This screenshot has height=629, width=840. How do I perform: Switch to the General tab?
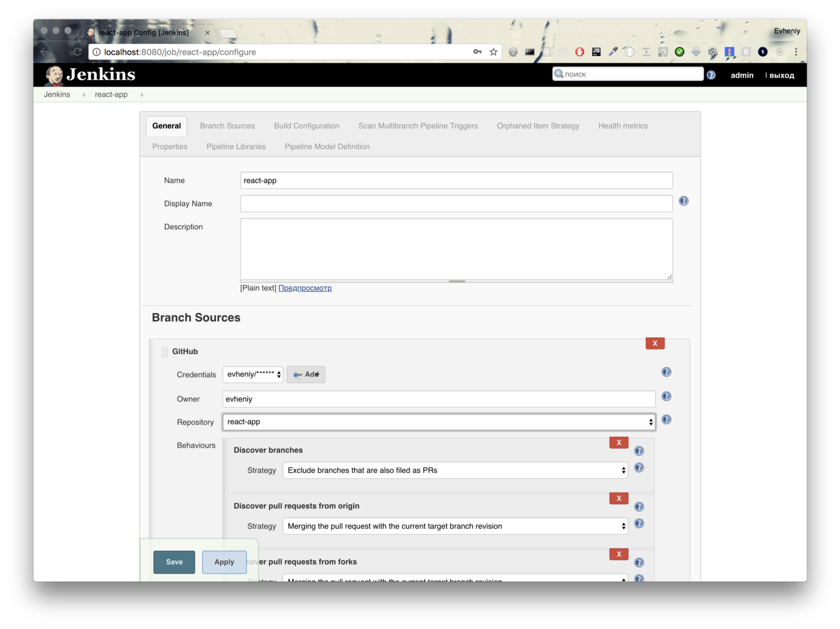(x=166, y=126)
